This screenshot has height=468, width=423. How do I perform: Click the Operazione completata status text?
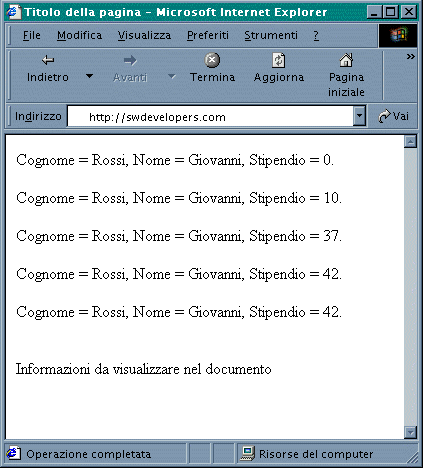pos(88,454)
